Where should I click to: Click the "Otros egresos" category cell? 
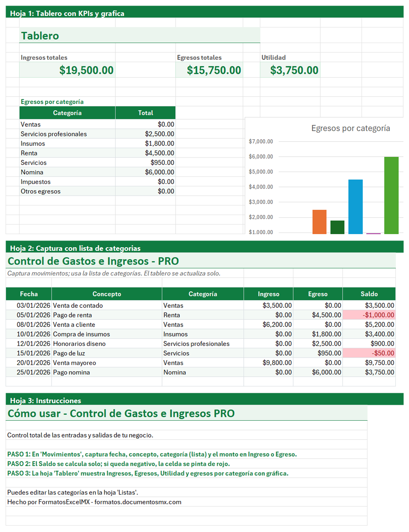(x=67, y=191)
